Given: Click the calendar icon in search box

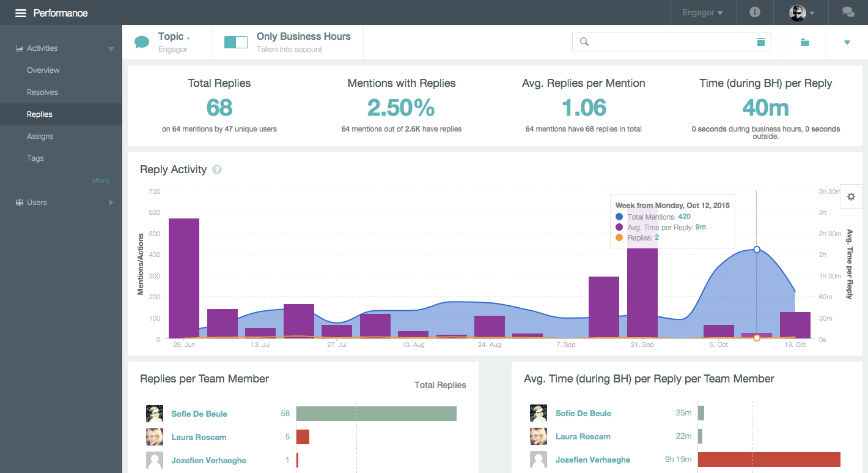Looking at the screenshot, I should coord(761,42).
